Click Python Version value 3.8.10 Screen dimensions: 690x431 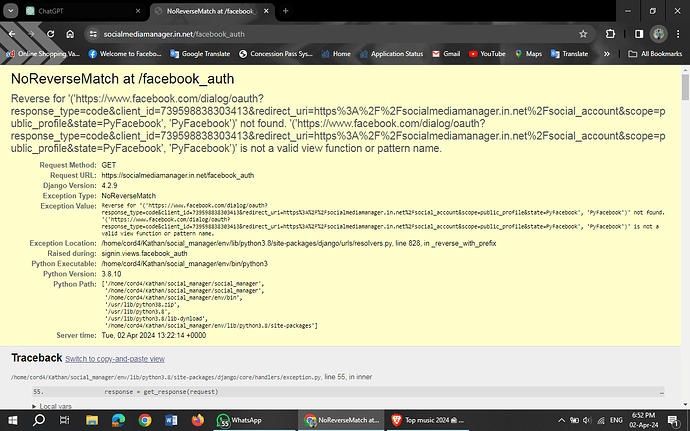pyautogui.click(x=111, y=274)
